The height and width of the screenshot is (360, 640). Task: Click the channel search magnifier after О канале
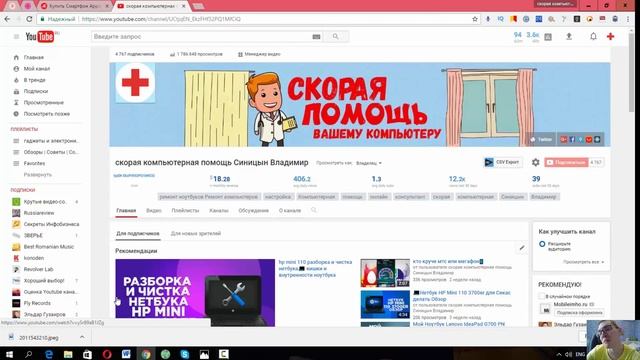tap(313, 210)
